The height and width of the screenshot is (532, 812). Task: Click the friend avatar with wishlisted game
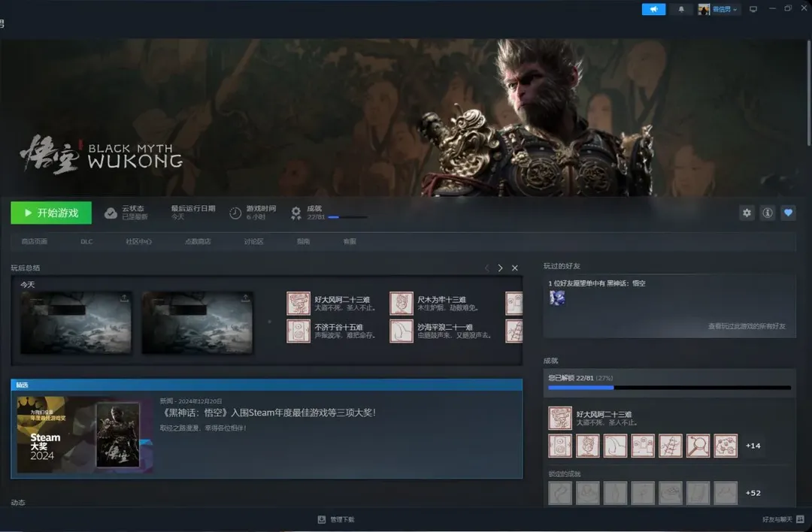click(x=557, y=298)
